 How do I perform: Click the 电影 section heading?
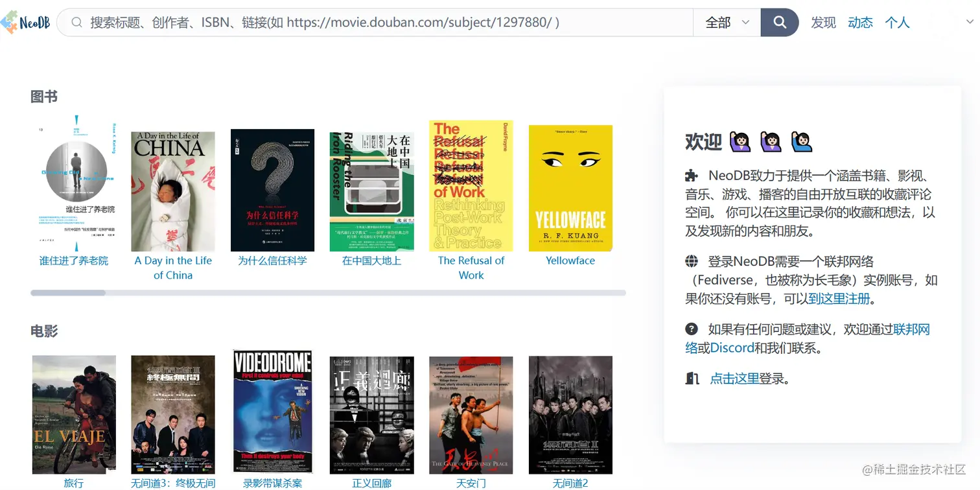point(44,331)
